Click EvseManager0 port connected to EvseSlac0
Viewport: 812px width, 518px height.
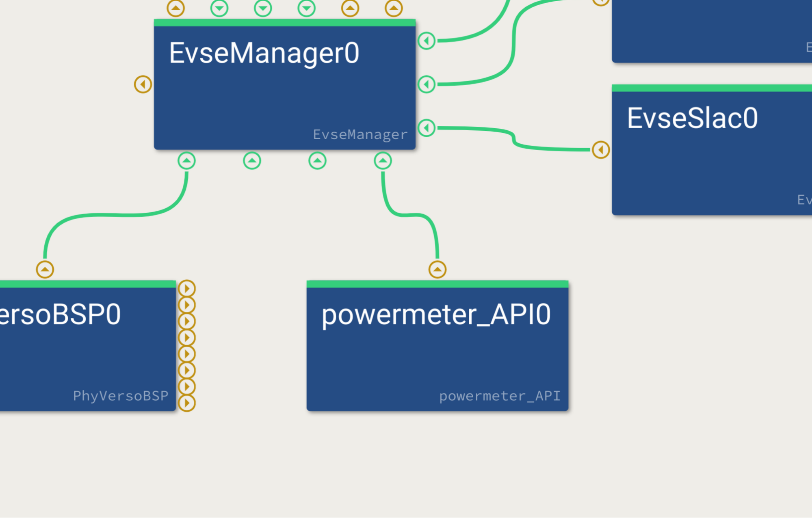point(427,128)
